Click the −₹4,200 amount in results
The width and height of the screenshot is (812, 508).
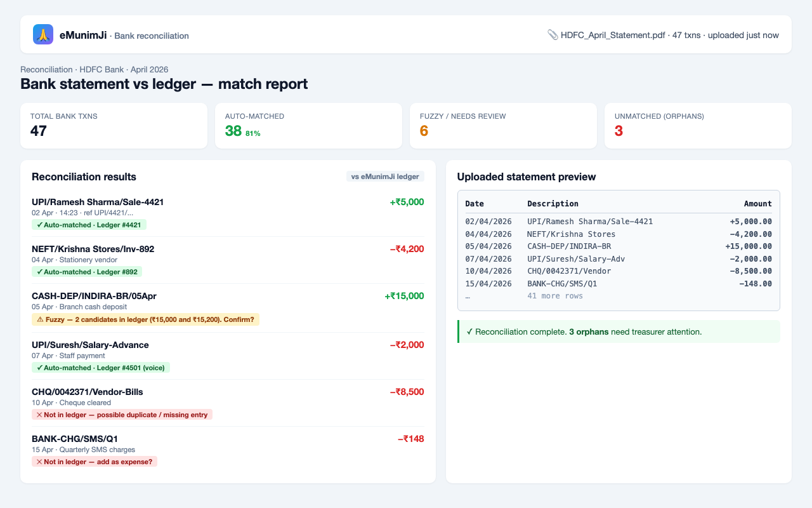(407, 249)
